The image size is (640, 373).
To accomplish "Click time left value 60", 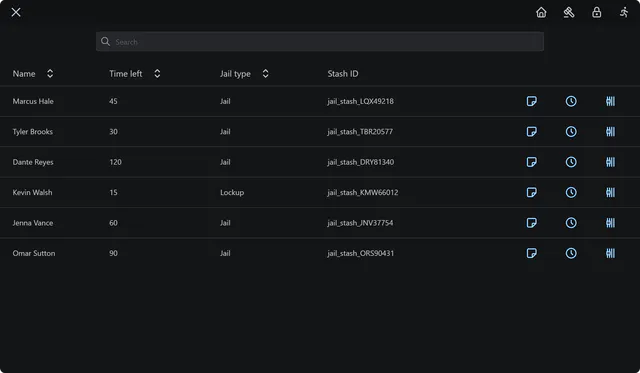I will tap(113, 223).
